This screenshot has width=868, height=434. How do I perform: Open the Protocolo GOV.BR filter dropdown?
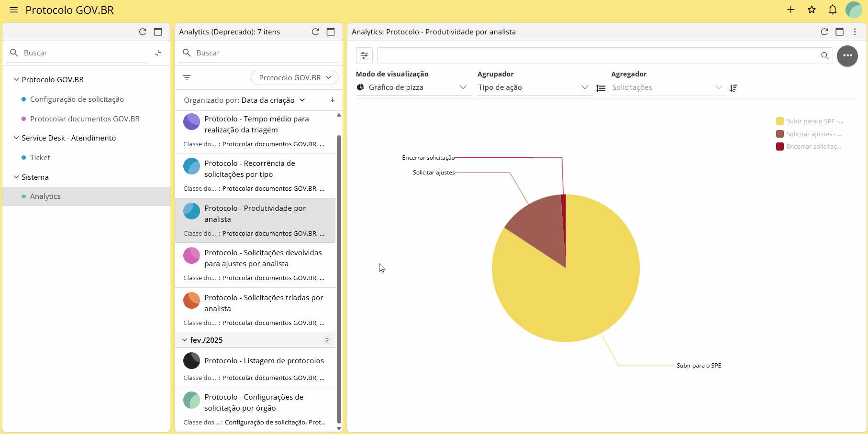[294, 77]
